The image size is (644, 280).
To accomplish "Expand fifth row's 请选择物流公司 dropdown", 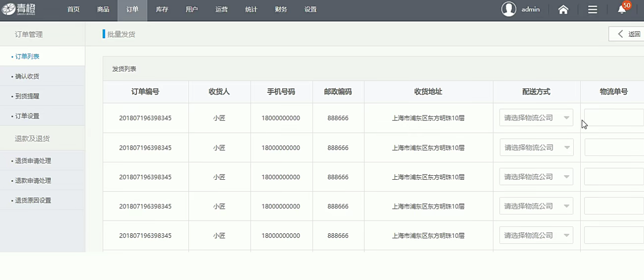I will tap(536, 235).
